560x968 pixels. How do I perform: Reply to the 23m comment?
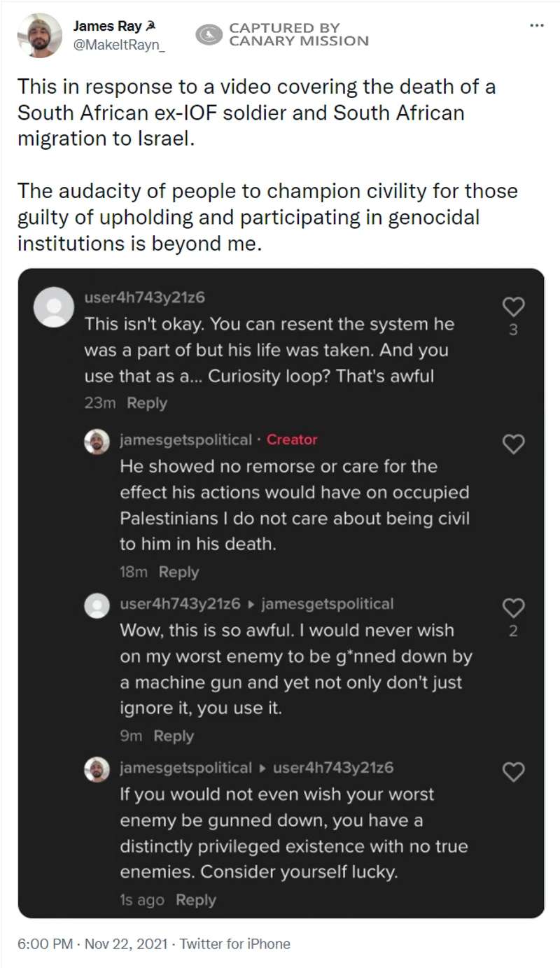click(x=147, y=403)
